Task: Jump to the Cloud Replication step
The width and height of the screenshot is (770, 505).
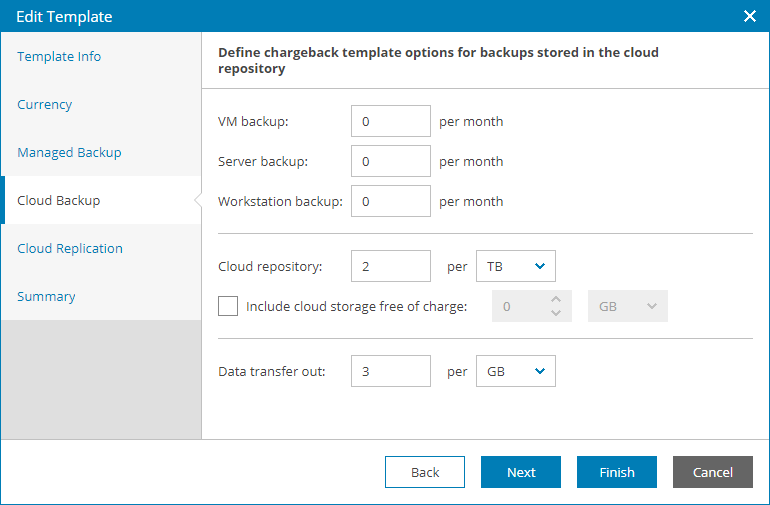Action: coord(70,249)
